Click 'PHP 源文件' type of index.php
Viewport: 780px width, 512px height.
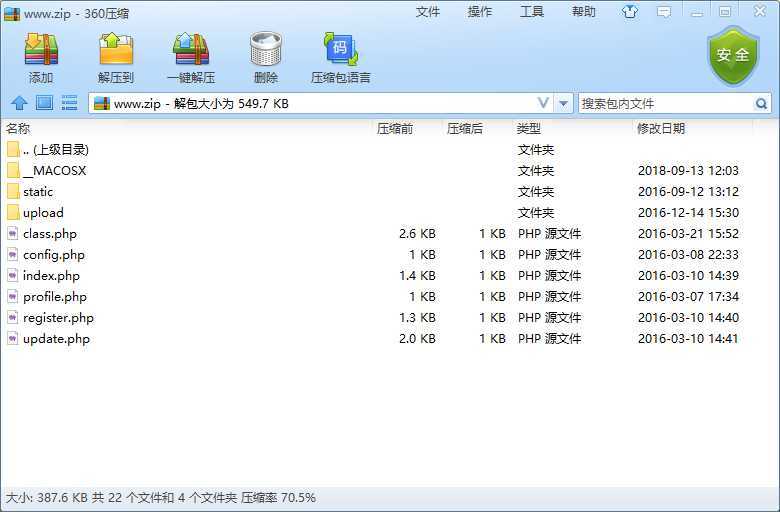549,276
